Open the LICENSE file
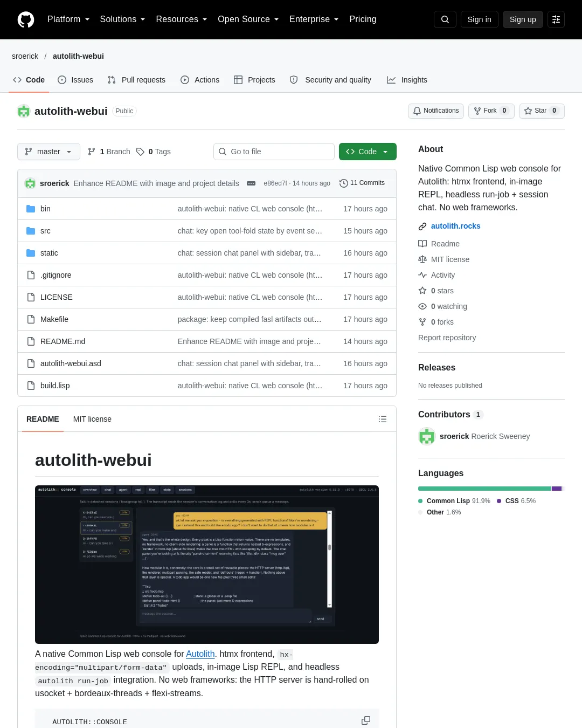 coord(56,297)
